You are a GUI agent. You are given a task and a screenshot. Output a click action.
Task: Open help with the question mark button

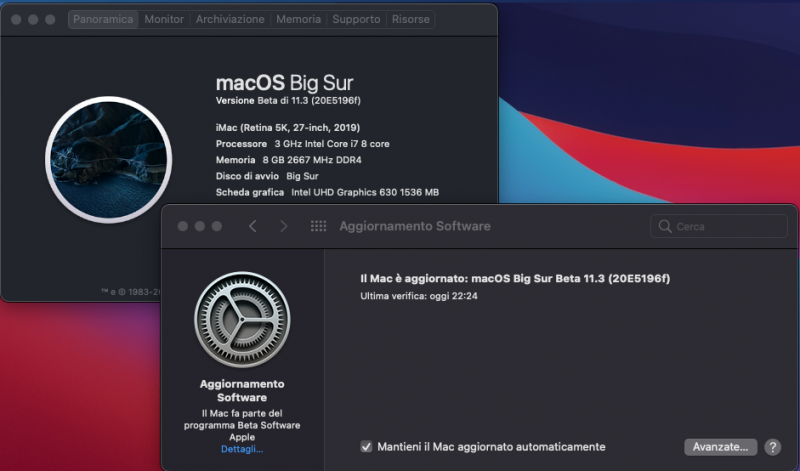coord(772,447)
